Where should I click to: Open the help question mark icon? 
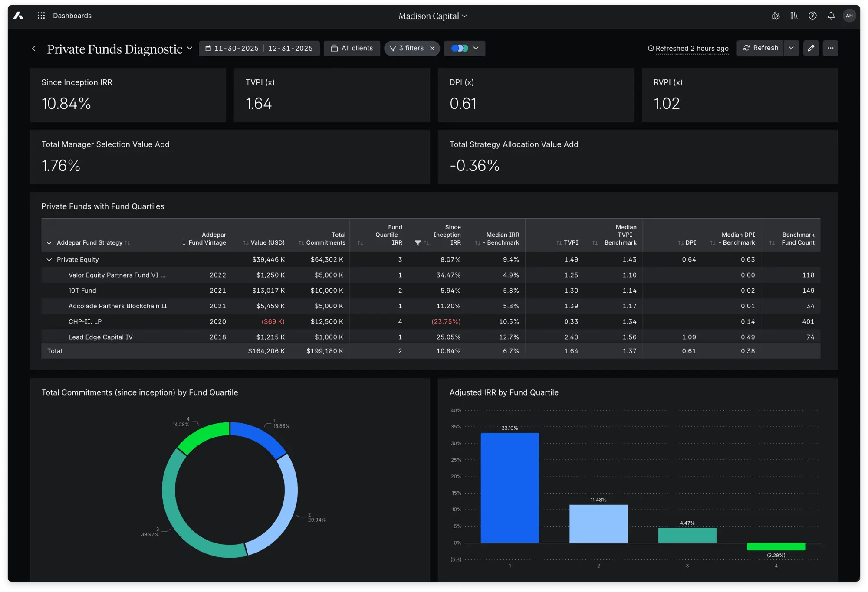pos(812,16)
